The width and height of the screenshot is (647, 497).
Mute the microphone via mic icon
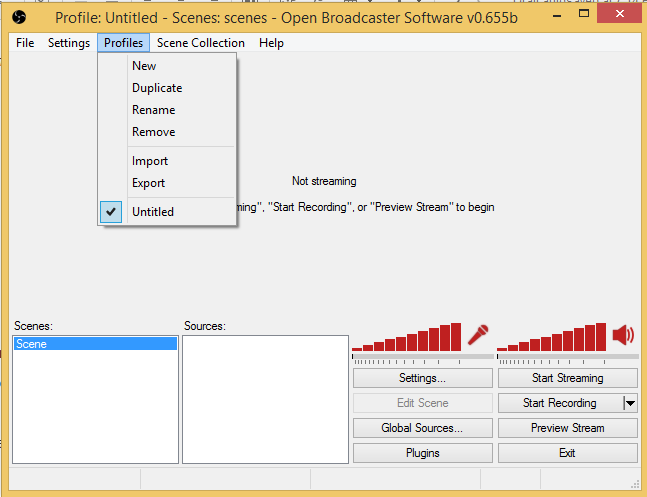click(x=478, y=335)
